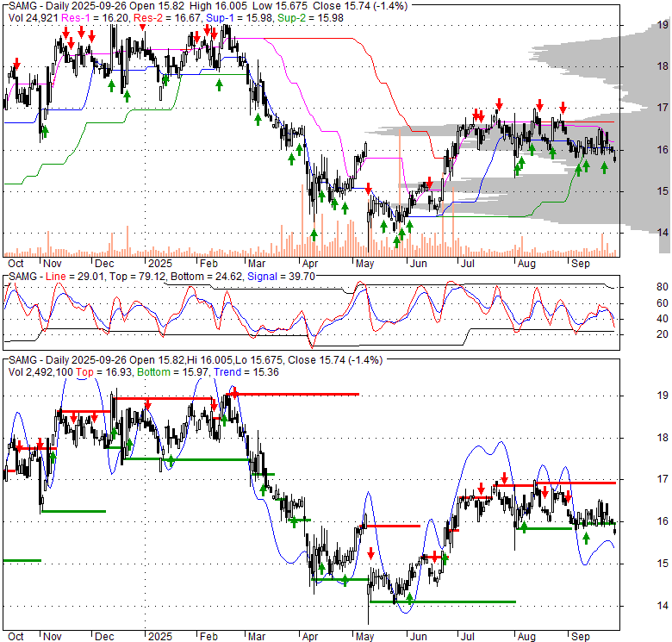This screenshot has height=642, width=672.
Task: Click the Oct label on bottom chart time axis
Action: (16, 637)
